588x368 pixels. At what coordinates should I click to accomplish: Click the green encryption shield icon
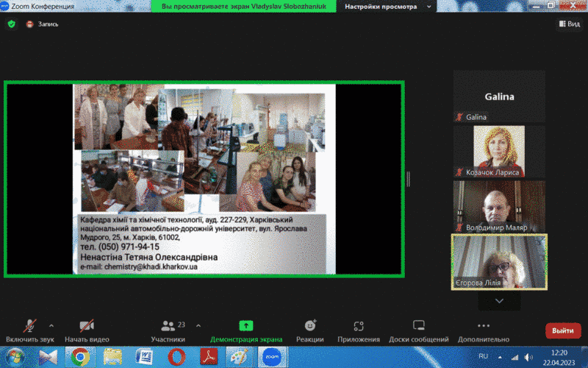[11, 24]
